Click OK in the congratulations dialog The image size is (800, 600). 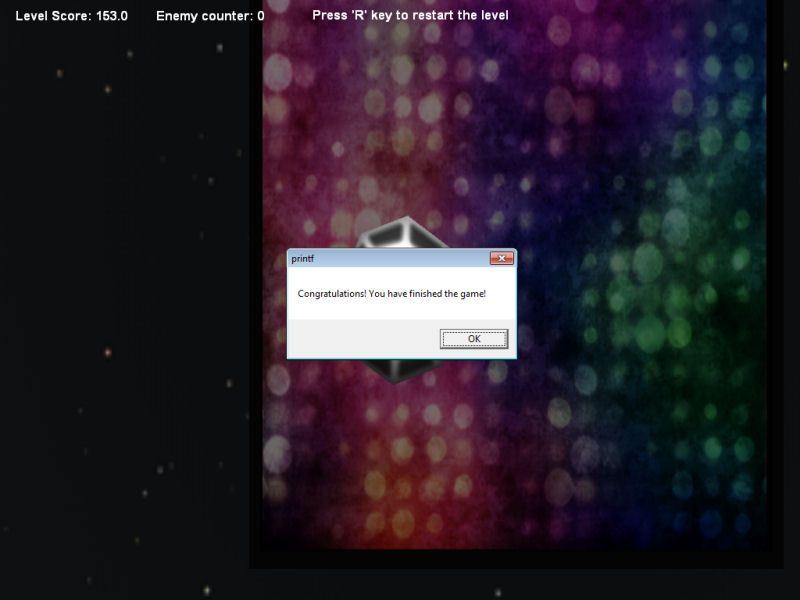click(x=474, y=339)
